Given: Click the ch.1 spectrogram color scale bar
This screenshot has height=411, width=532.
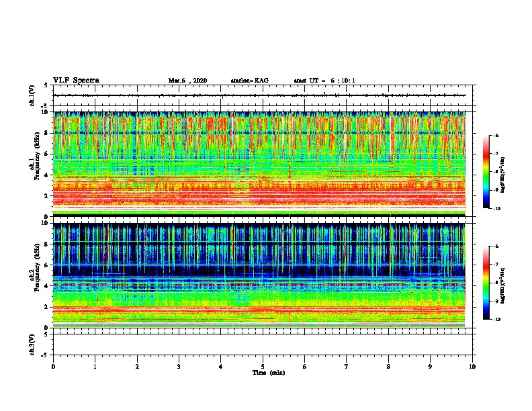Looking at the screenshot, I should tap(486, 172).
